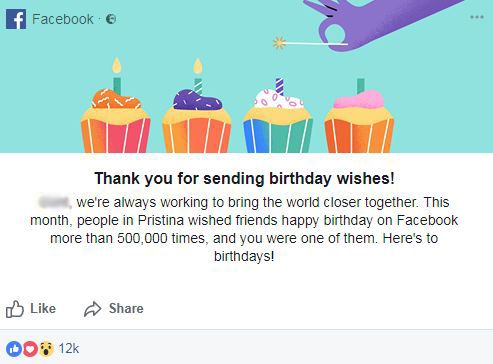Click the blurred user name
This screenshot has height=364, width=493.
click(54, 202)
